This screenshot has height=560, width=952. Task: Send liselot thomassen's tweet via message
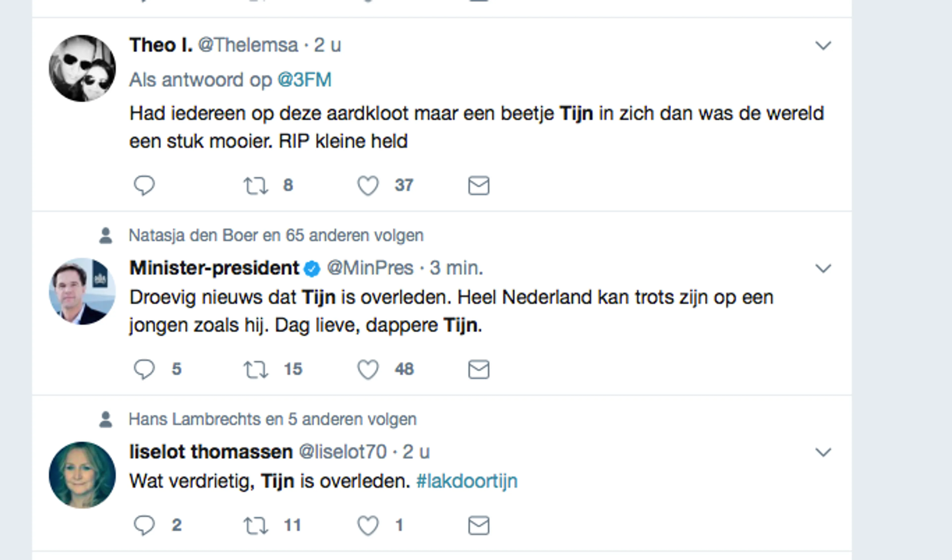[479, 525]
